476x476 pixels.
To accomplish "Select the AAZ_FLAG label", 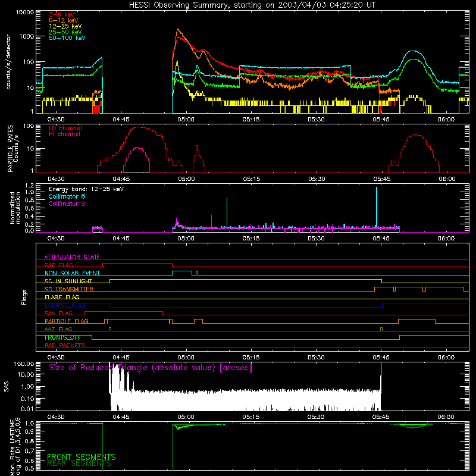I will (x=58, y=330).
